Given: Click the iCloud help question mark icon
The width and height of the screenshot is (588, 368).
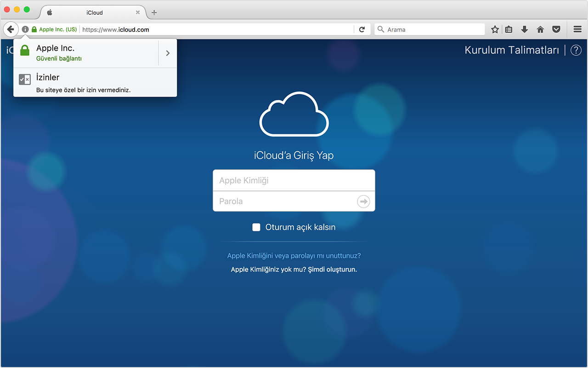Looking at the screenshot, I should point(576,50).
